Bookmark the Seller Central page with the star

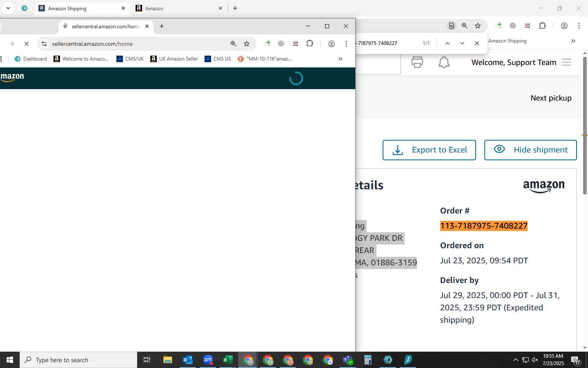coord(247,44)
